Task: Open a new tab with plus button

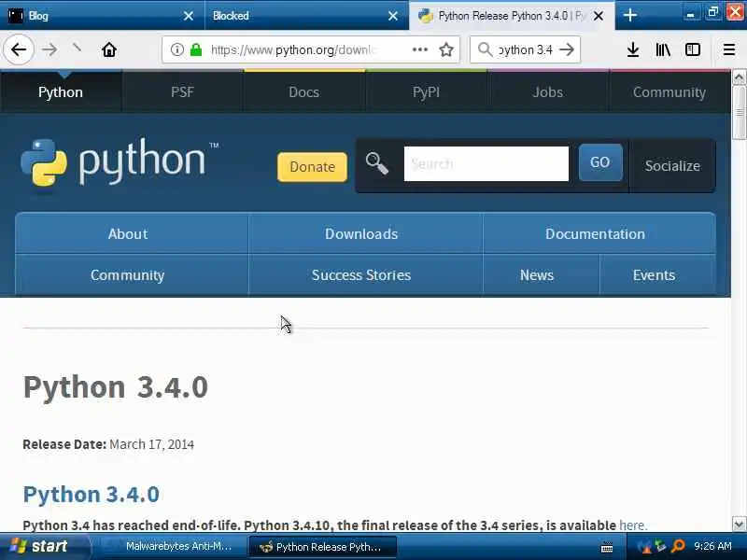Action: pos(629,15)
